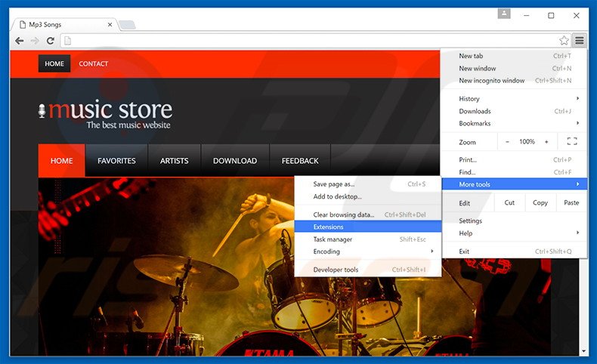Open the FAVORITES navigation tab
The width and height of the screenshot is (597, 364).
point(116,161)
